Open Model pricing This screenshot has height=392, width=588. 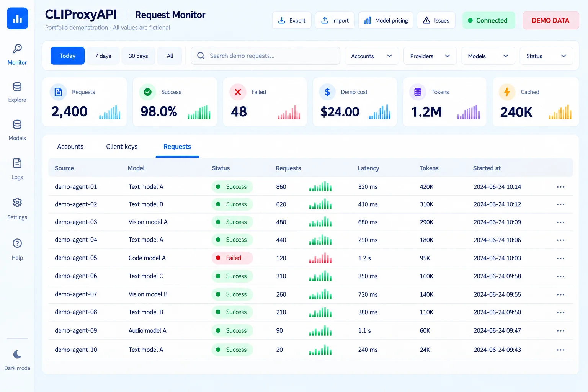385,20
